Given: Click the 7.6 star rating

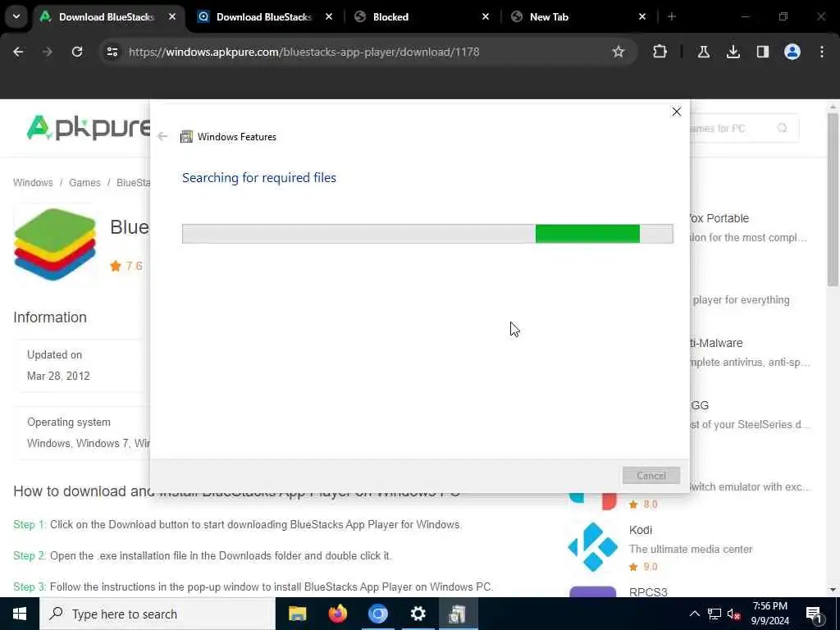Looking at the screenshot, I should (x=126, y=267).
